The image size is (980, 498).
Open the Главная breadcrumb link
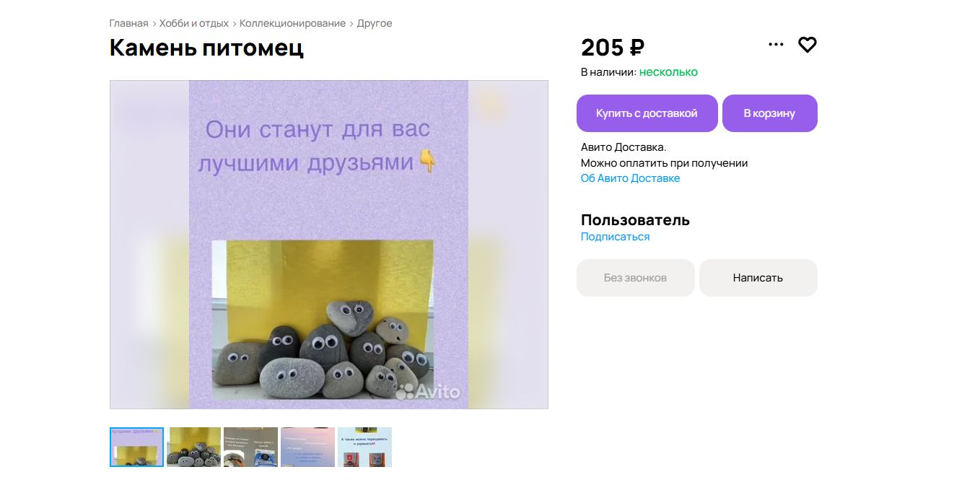coord(128,23)
